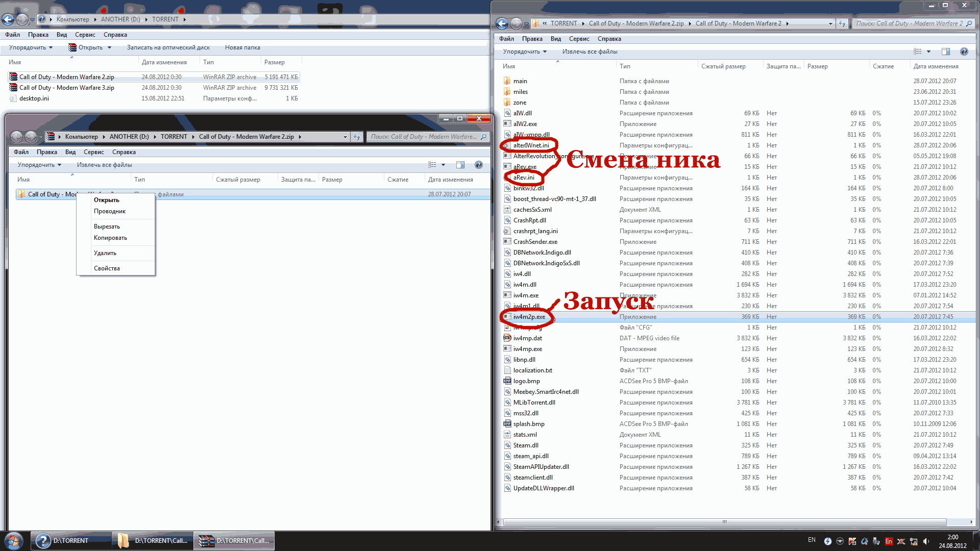Sort by Сжатый размер column header right window
Image resolution: width=980 pixels, height=551 pixels.
point(723,66)
